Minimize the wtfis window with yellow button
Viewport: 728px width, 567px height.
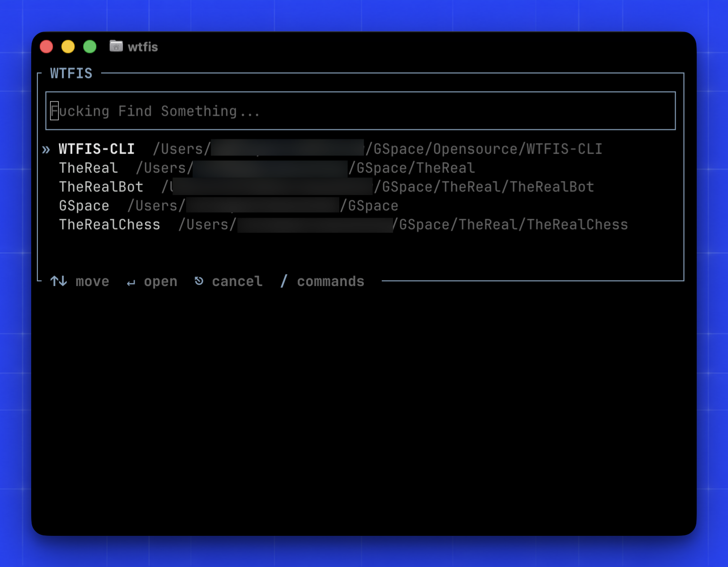tap(68, 47)
